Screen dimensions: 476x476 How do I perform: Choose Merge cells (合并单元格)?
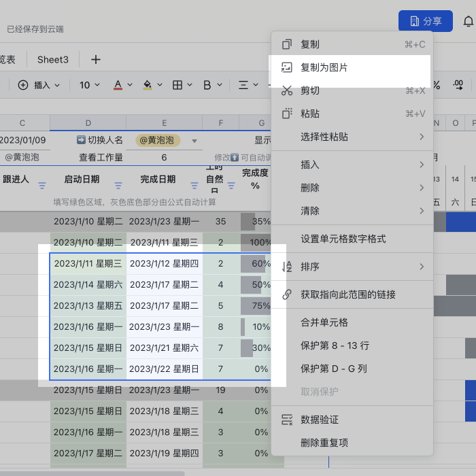pos(352,322)
